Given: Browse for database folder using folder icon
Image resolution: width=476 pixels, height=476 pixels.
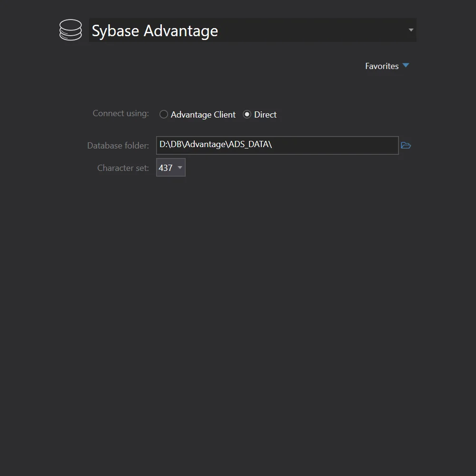Looking at the screenshot, I should (x=406, y=145).
